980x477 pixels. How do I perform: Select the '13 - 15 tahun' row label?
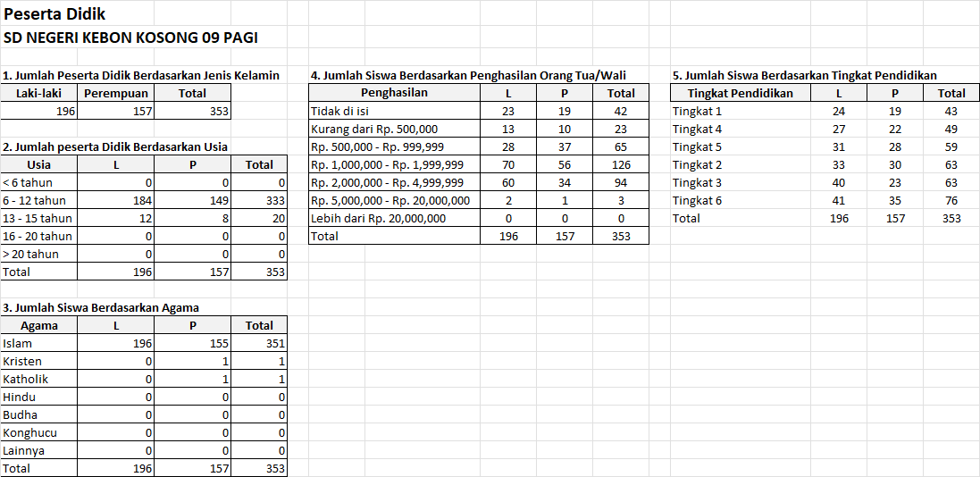[x=38, y=218]
